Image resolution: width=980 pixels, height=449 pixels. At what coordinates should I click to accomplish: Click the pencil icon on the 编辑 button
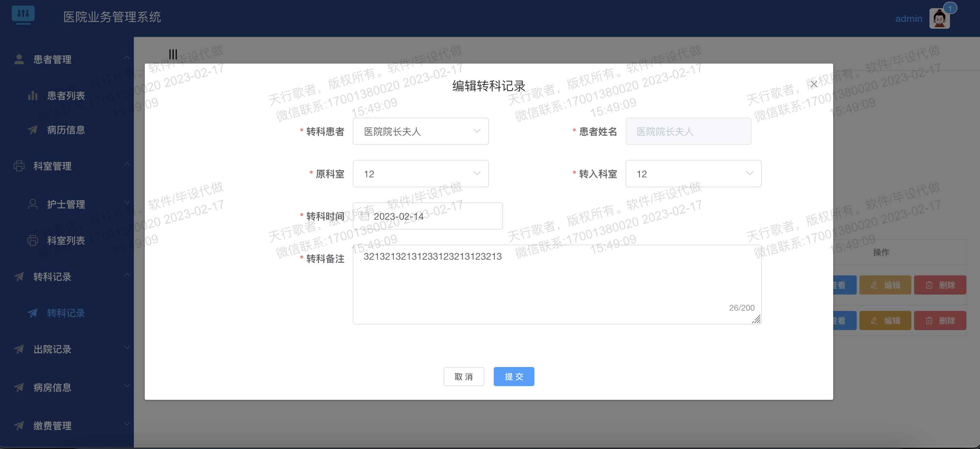click(x=874, y=285)
